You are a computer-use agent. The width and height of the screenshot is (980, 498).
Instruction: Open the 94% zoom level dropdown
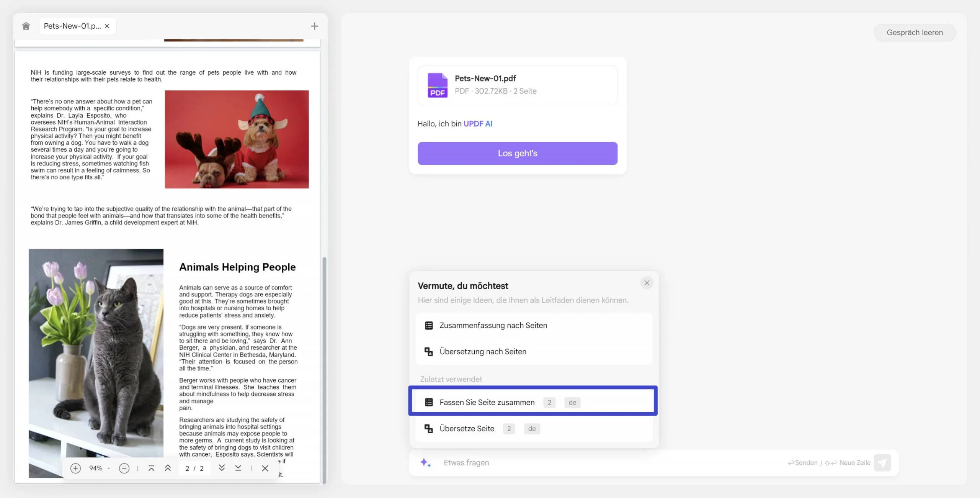click(x=99, y=468)
